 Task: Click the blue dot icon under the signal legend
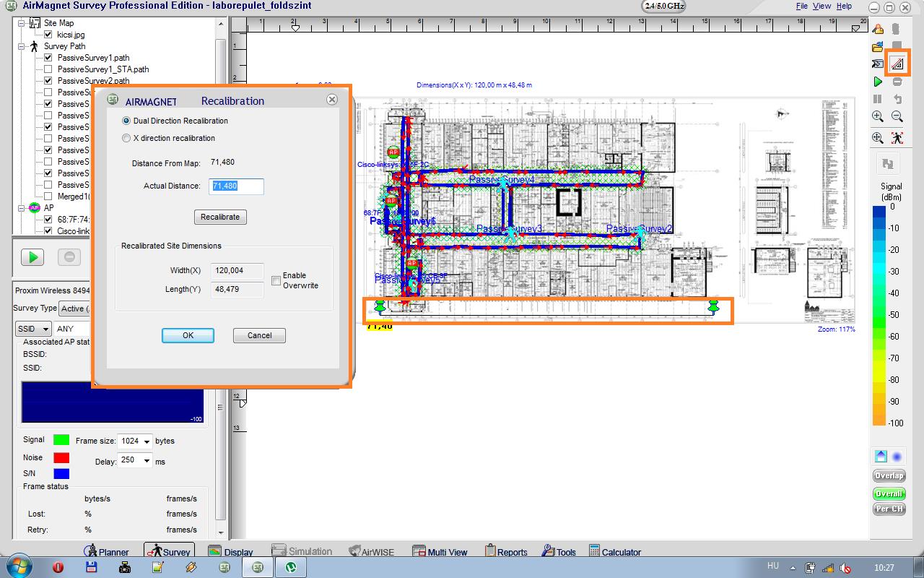pyautogui.click(x=897, y=456)
